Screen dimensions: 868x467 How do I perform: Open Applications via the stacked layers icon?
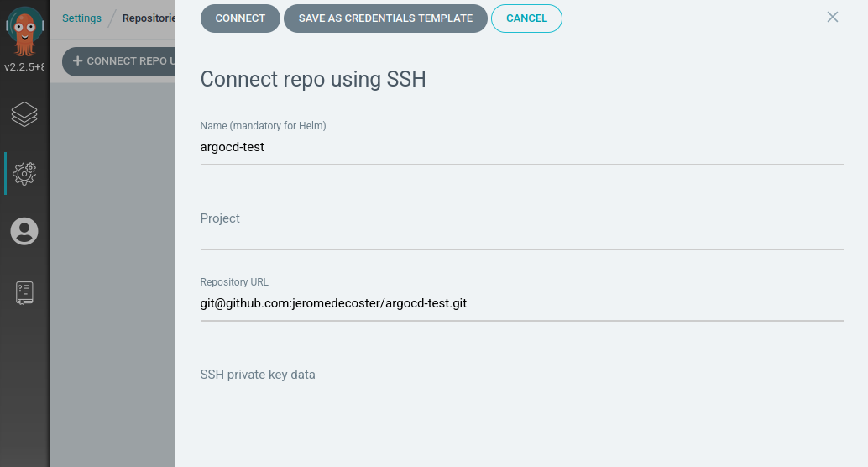pyautogui.click(x=24, y=114)
